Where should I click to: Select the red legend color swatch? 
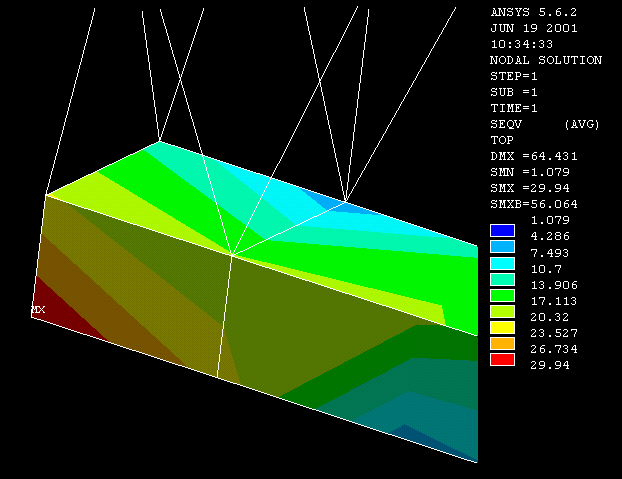502,359
